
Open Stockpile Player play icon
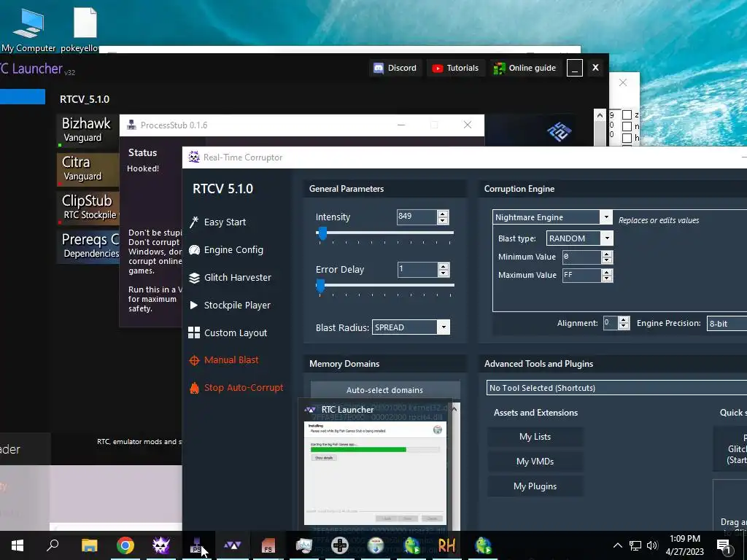point(194,306)
